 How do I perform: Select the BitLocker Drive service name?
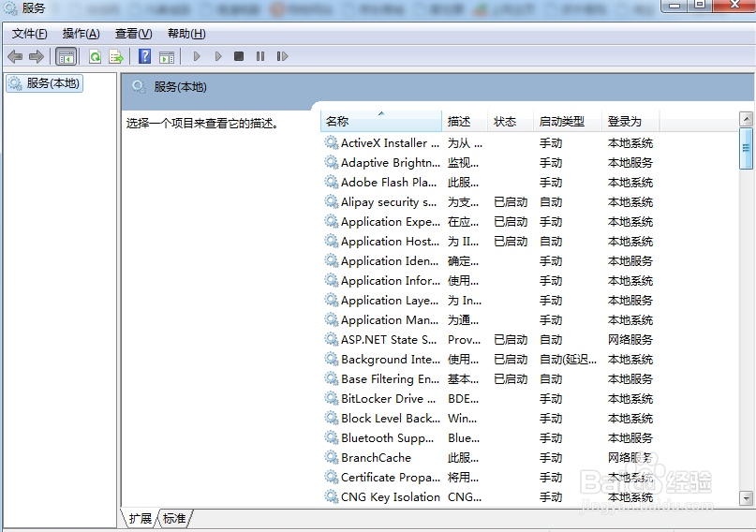[388, 399]
